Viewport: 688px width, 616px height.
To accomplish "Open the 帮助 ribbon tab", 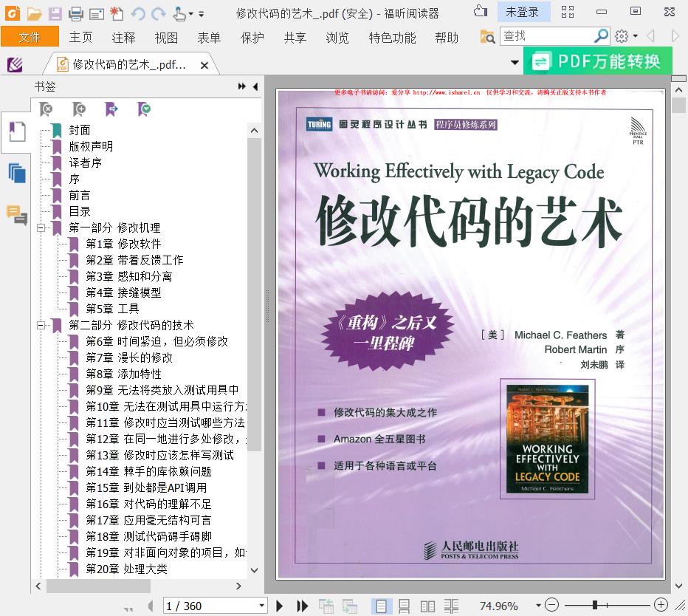I will (447, 38).
